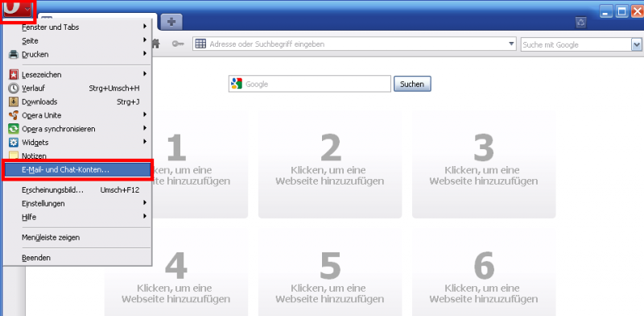Expand arrow next to Opera synchronisieren
Screen dimensions: 644x316
click(x=145, y=128)
